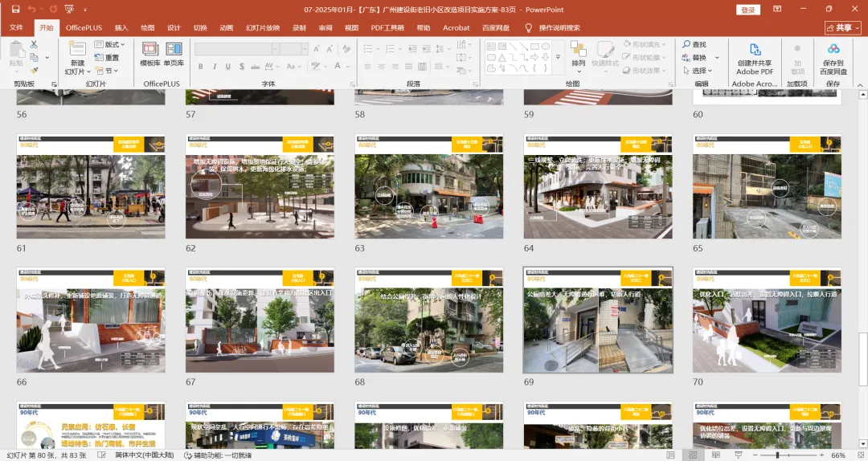The height and width of the screenshot is (461, 868).
Task: Click the spell check icon in status bar
Action: (102, 455)
